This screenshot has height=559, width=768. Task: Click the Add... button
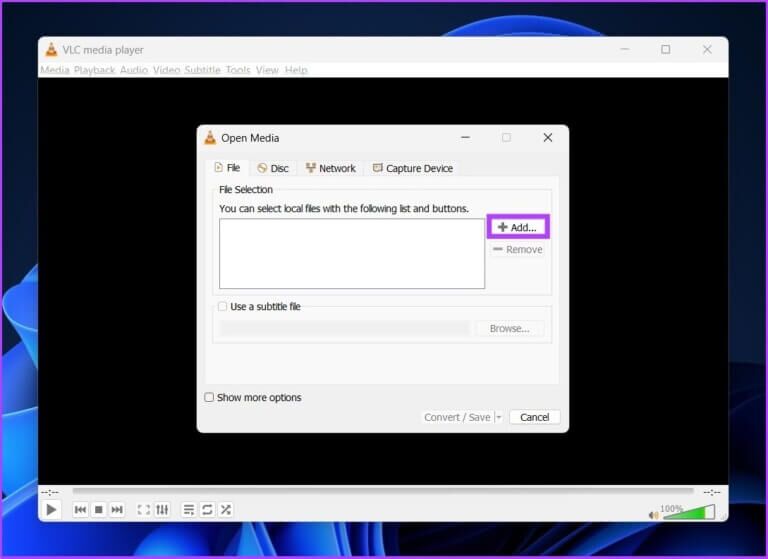518,227
